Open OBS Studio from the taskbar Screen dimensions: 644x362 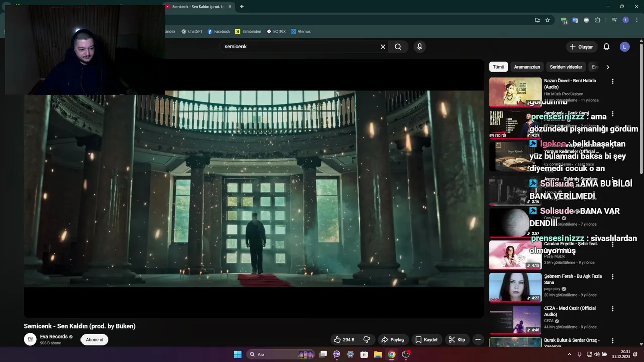406,354
